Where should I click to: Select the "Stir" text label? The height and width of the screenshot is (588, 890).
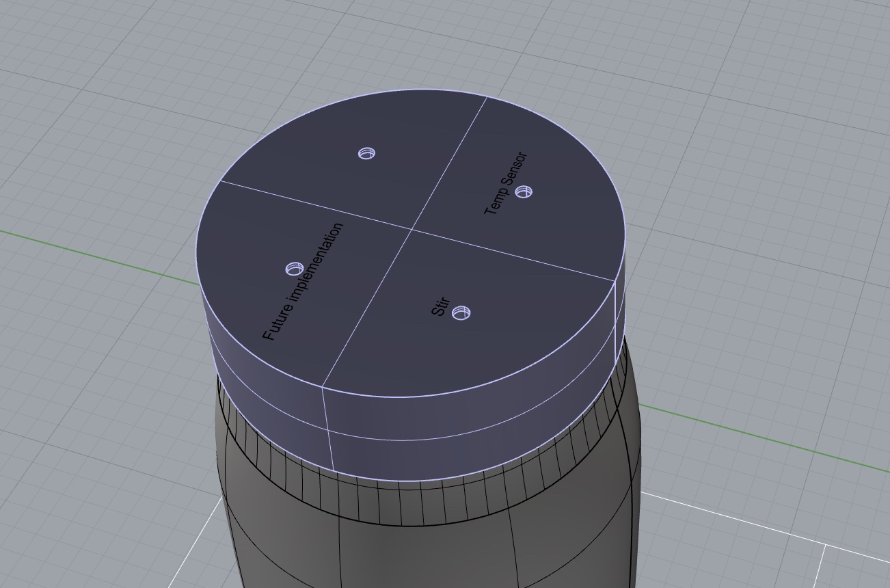pyautogui.click(x=440, y=306)
